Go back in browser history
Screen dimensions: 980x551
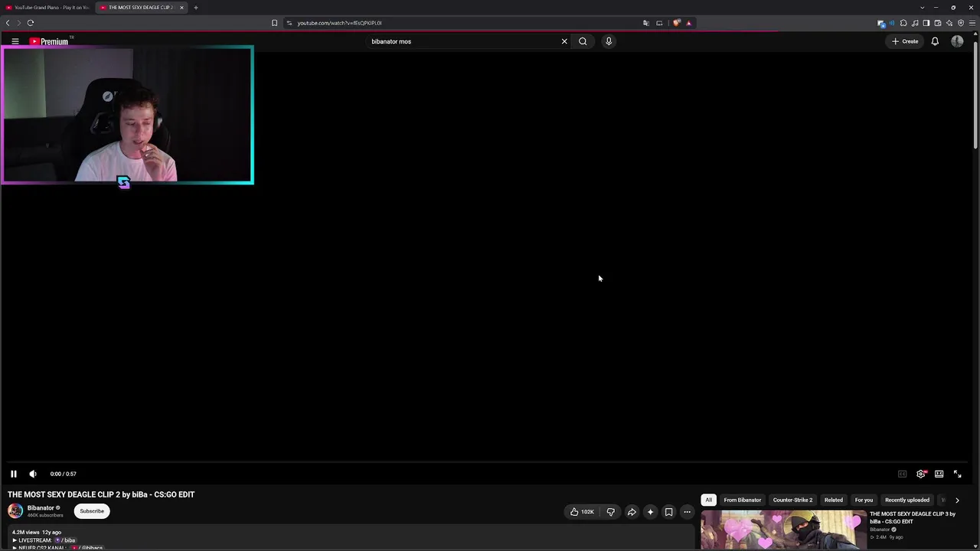[8, 23]
